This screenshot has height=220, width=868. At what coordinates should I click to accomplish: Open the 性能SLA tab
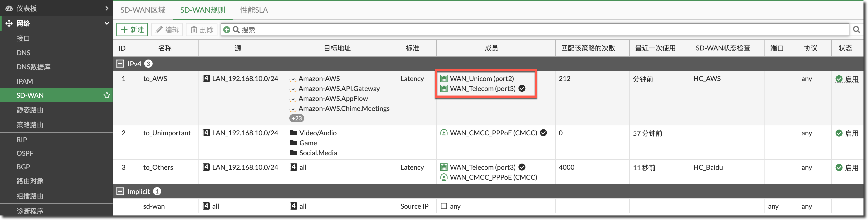[x=254, y=10]
